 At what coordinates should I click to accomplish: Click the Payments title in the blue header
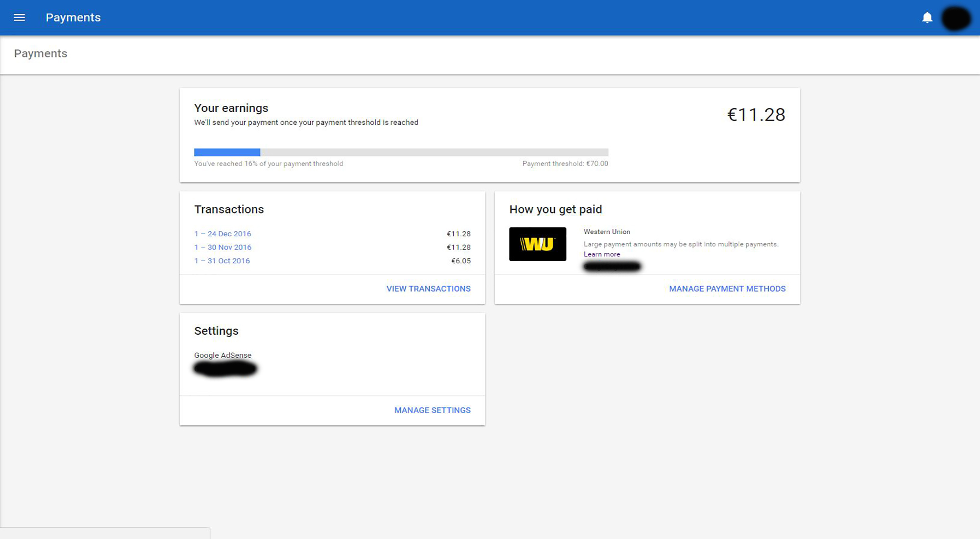(x=73, y=18)
